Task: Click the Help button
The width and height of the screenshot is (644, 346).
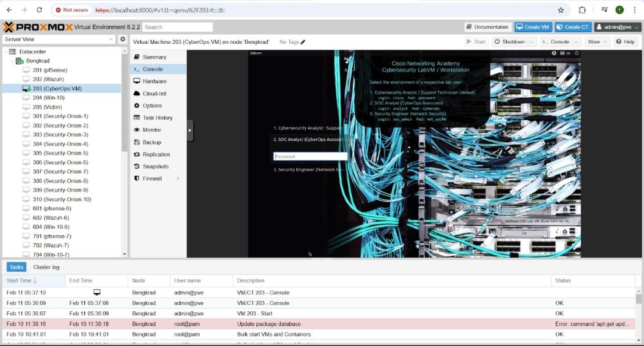Action: 625,42
